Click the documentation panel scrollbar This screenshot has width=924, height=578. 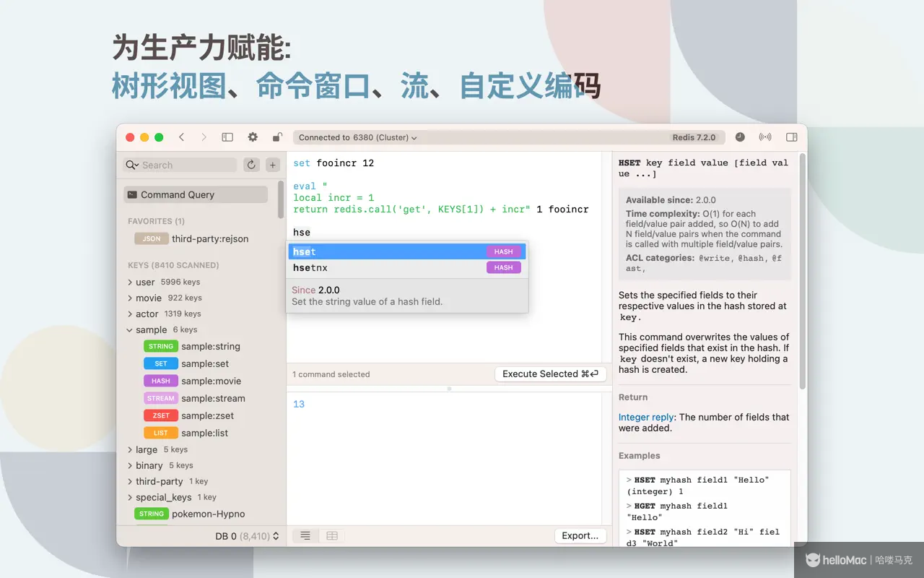802,271
